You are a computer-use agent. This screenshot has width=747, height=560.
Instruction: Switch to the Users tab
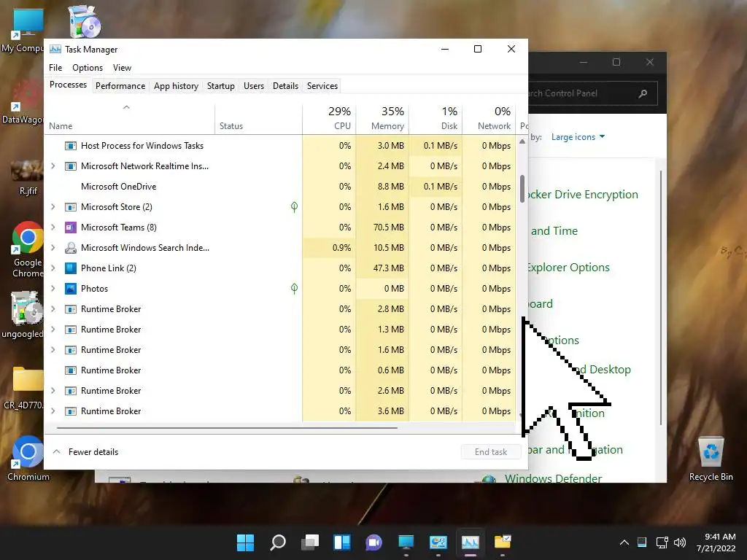click(253, 86)
